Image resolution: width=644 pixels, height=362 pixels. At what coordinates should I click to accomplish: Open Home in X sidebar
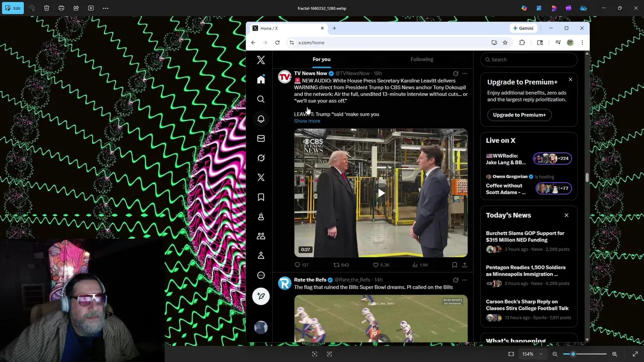click(x=261, y=79)
